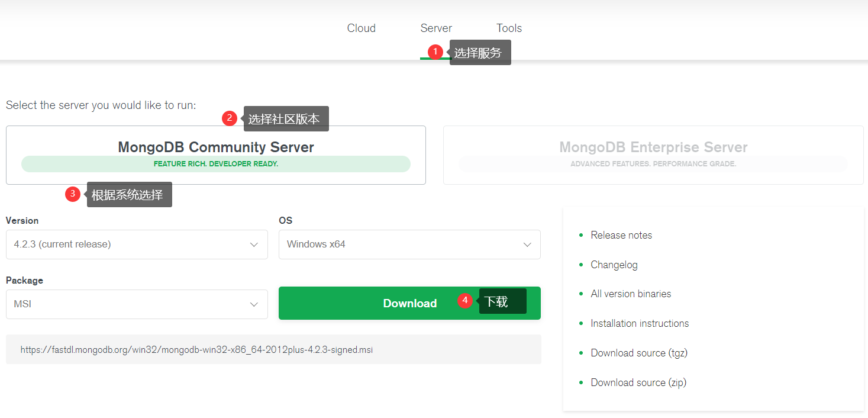Viewport: 868px width, 418px height.
Task: Switch to the Tools tab
Action: pos(509,28)
